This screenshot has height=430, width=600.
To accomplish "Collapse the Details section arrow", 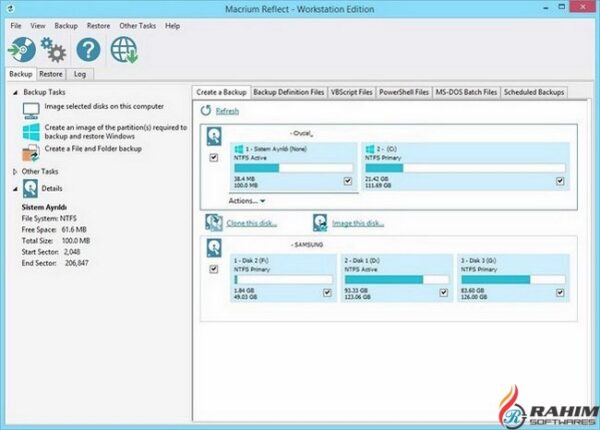I will [15, 189].
